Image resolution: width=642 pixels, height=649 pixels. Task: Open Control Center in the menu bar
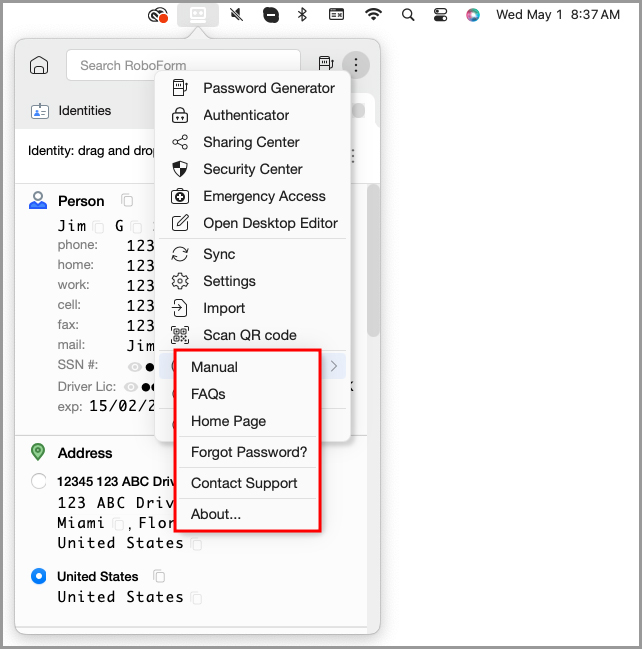(440, 15)
